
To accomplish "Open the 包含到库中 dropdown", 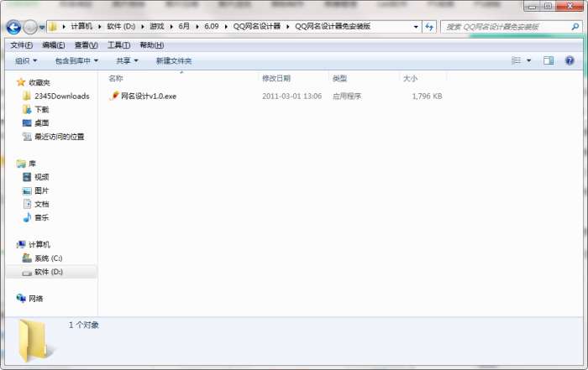I will (x=76, y=60).
